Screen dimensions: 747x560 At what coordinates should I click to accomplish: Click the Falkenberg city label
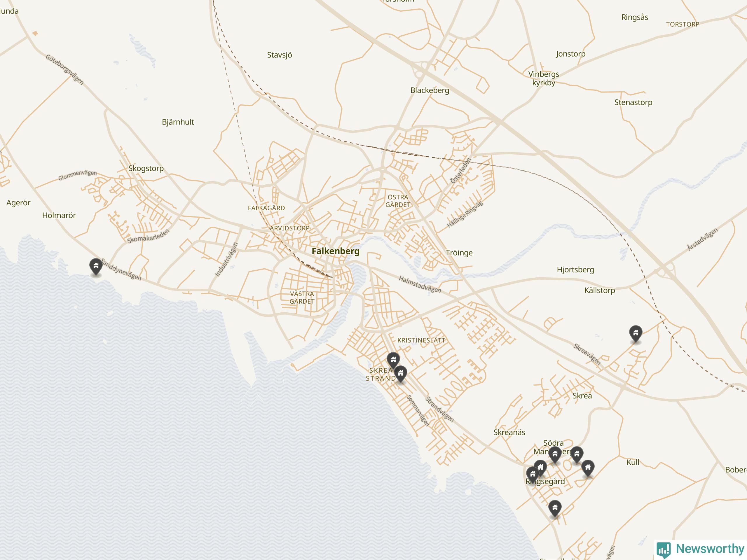pyautogui.click(x=335, y=251)
